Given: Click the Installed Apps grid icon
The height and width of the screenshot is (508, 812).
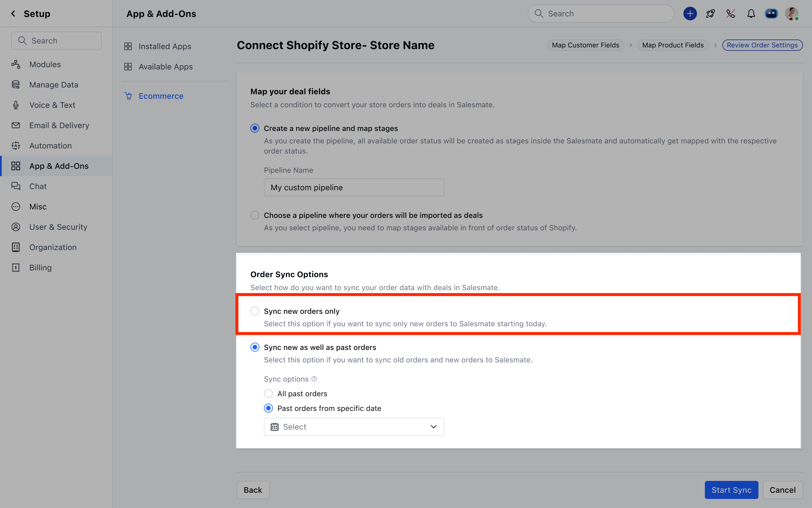Looking at the screenshot, I should tap(128, 46).
